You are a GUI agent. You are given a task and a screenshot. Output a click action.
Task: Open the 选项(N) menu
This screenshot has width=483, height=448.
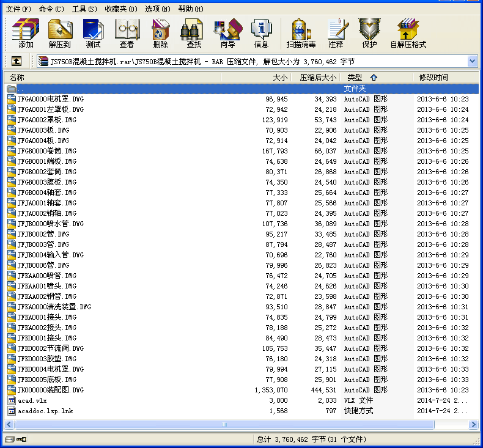[x=158, y=9]
